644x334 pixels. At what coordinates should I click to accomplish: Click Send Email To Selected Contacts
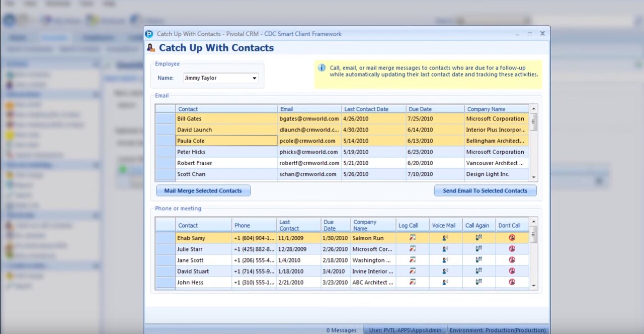(485, 191)
